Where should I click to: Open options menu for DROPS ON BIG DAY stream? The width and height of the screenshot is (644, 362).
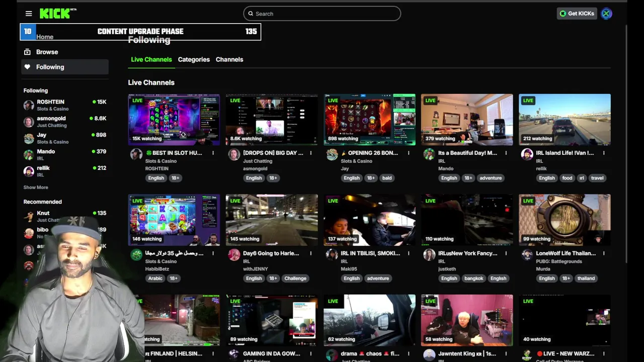click(311, 153)
